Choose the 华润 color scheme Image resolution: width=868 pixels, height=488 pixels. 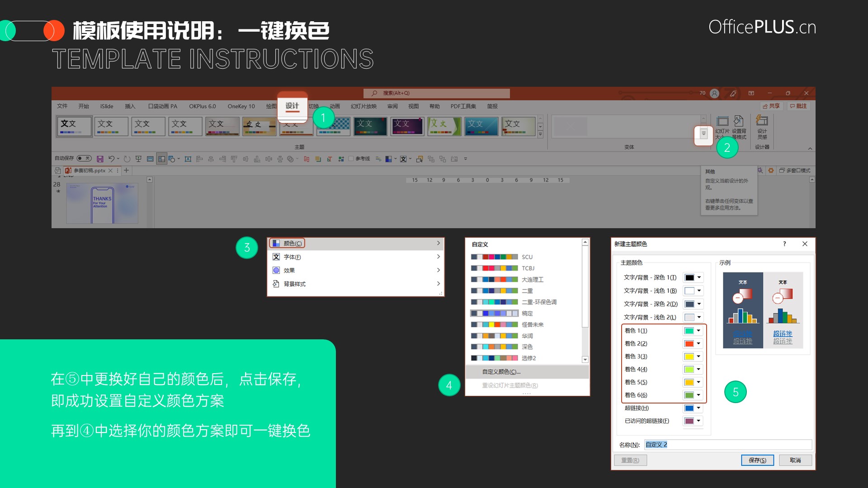502,336
